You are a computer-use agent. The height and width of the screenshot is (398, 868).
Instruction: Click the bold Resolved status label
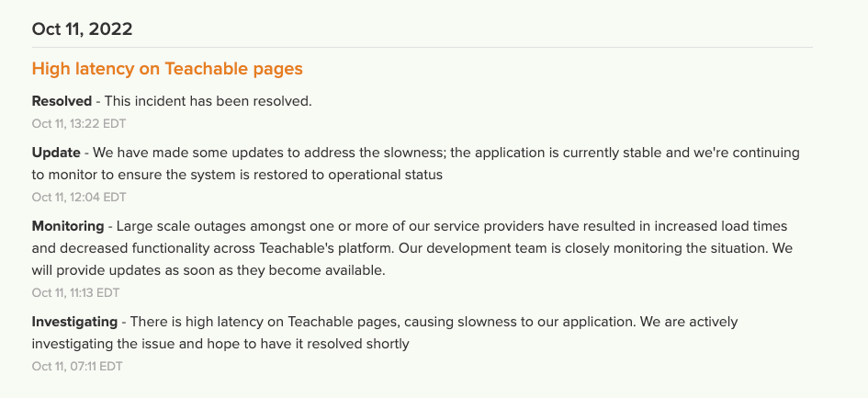click(x=62, y=101)
